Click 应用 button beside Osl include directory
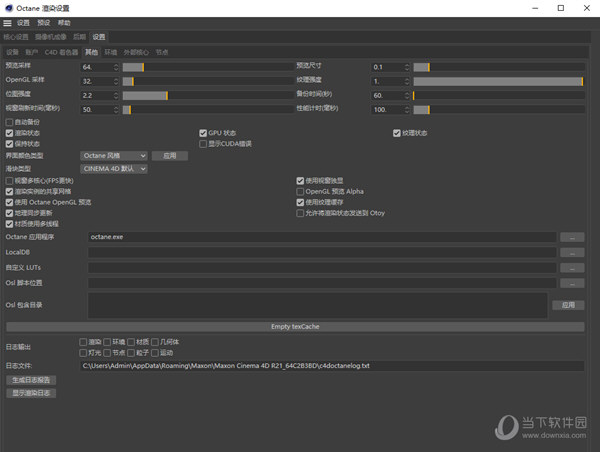 [568, 305]
